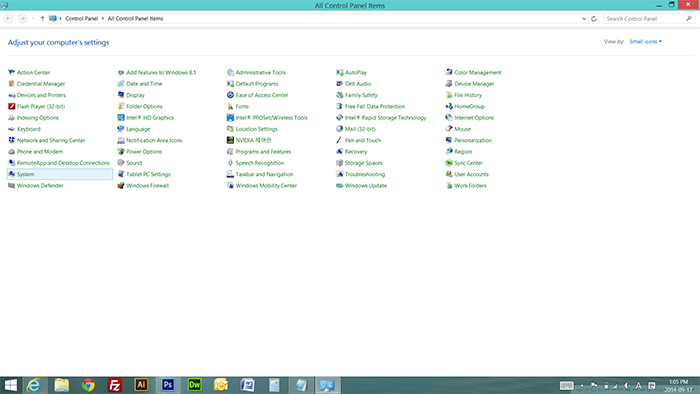
Task: Open Windows Defender link
Action: [x=40, y=186]
